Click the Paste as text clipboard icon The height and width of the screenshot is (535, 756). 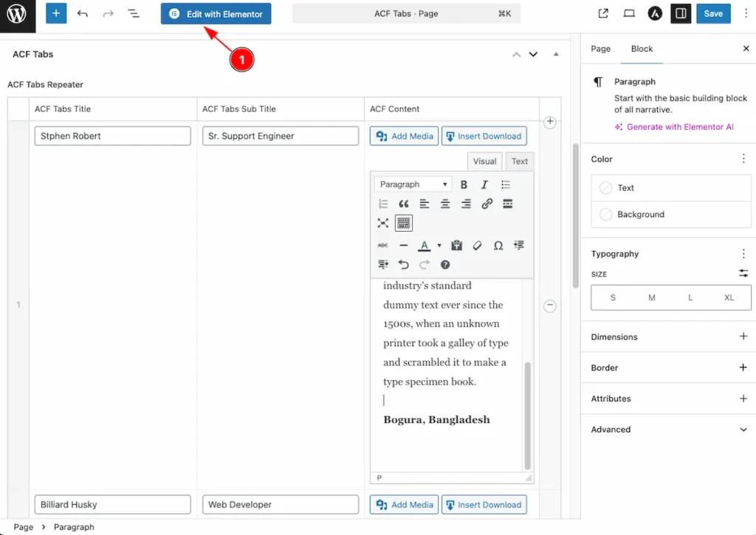click(x=456, y=245)
